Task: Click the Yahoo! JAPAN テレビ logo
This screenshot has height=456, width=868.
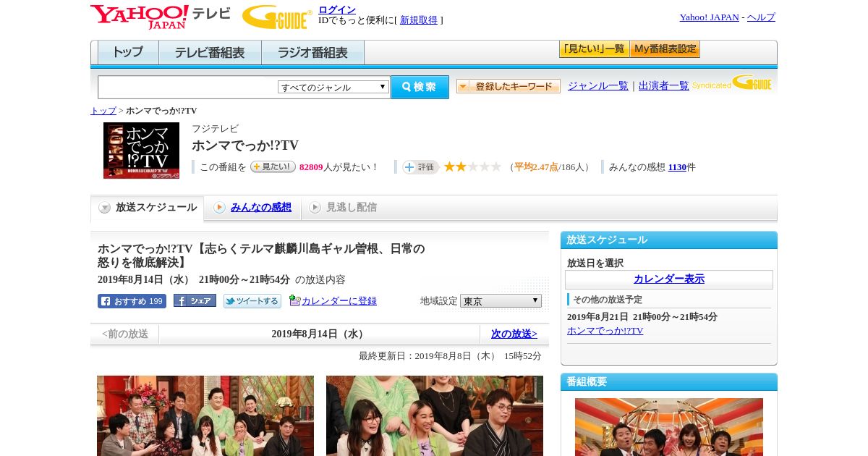Action: click(161, 17)
